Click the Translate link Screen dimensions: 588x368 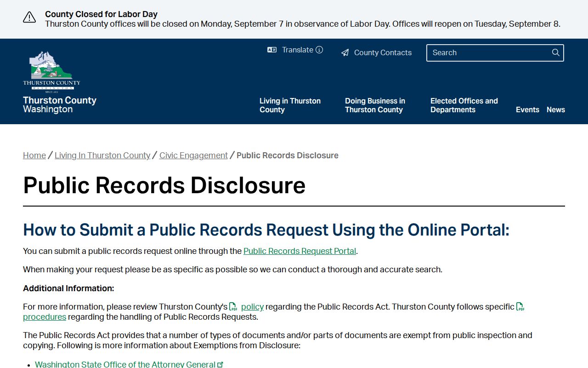[298, 50]
